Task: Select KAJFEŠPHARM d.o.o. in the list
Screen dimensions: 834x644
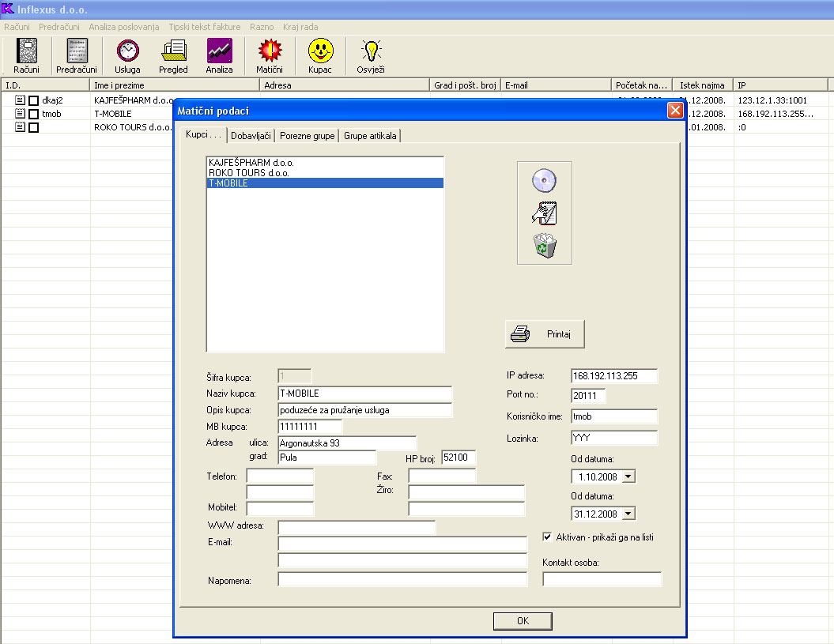Action: tap(325, 163)
